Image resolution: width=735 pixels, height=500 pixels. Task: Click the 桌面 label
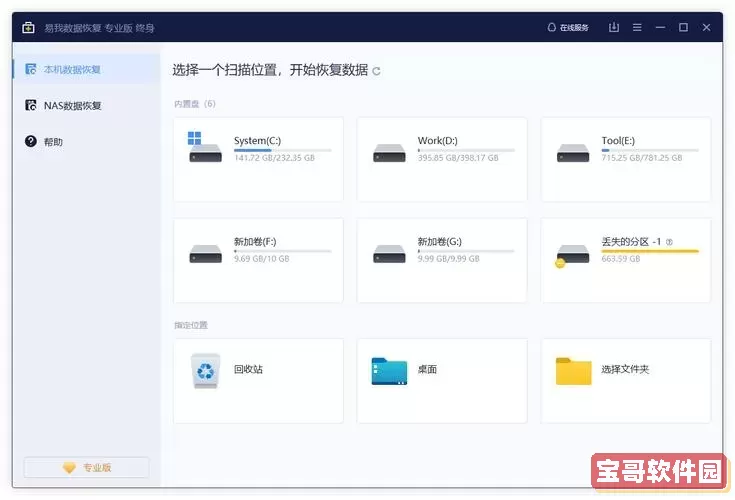(x=428, y=369)
